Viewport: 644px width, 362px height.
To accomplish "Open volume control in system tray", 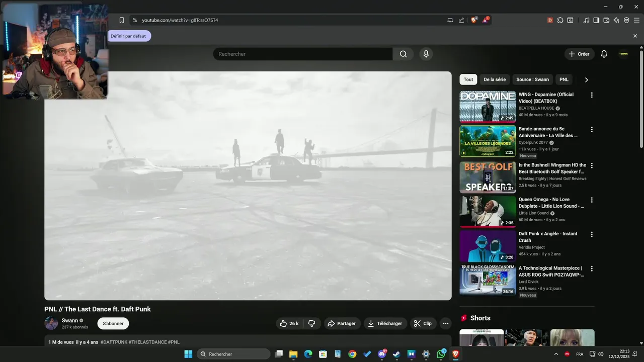I will coord(600,354).
